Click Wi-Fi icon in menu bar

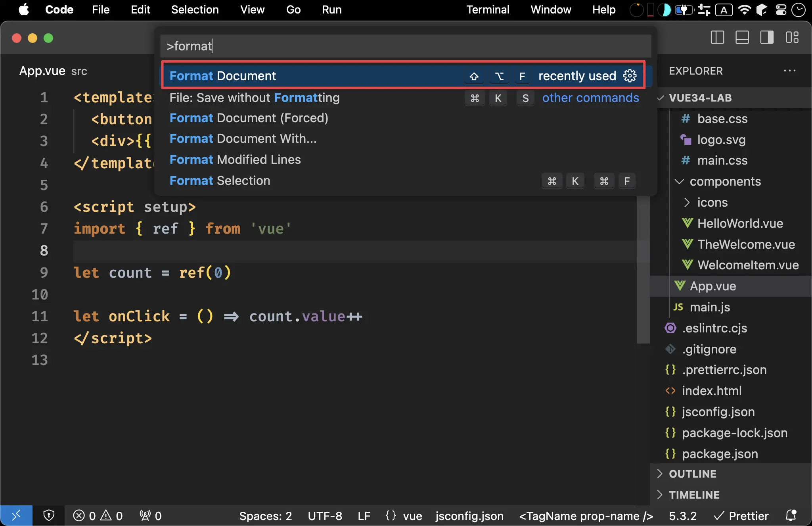coord(744,10)
